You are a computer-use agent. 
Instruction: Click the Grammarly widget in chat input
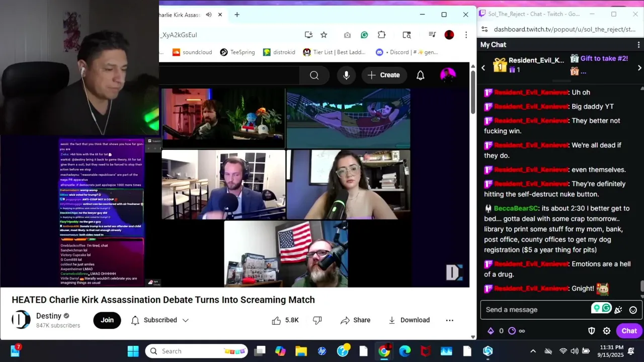(601, 308)
